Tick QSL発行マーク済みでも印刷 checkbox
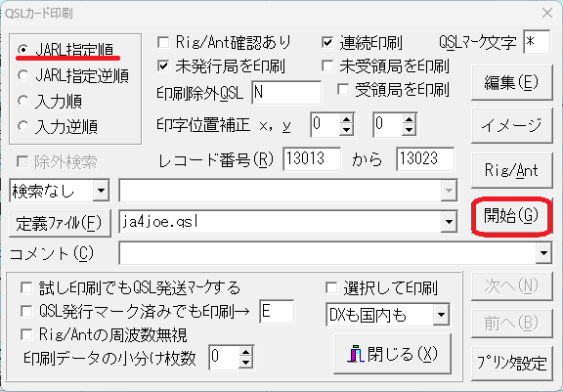 pyautogui.click(x=26, y=311)
